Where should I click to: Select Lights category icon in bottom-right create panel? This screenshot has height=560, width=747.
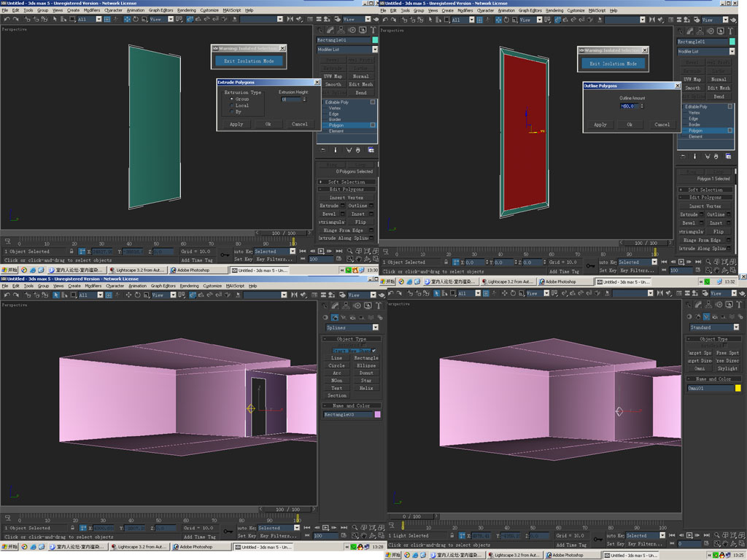click(706, 316)
